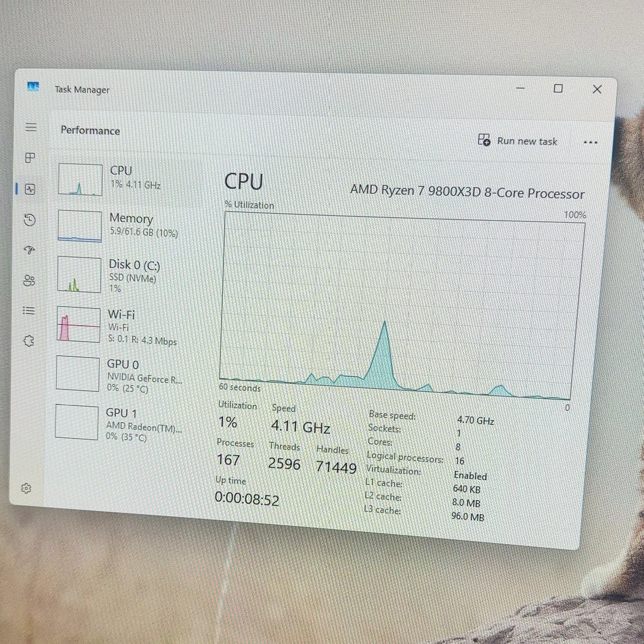Click the Logical processors value 16
Viewport: 644px width, 644px height.
(459, 461)
